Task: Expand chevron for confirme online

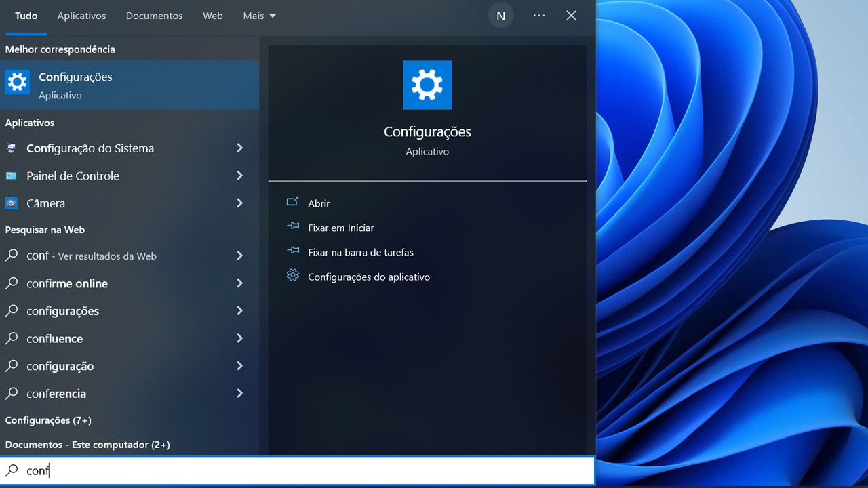Action: tap(239, 283)
